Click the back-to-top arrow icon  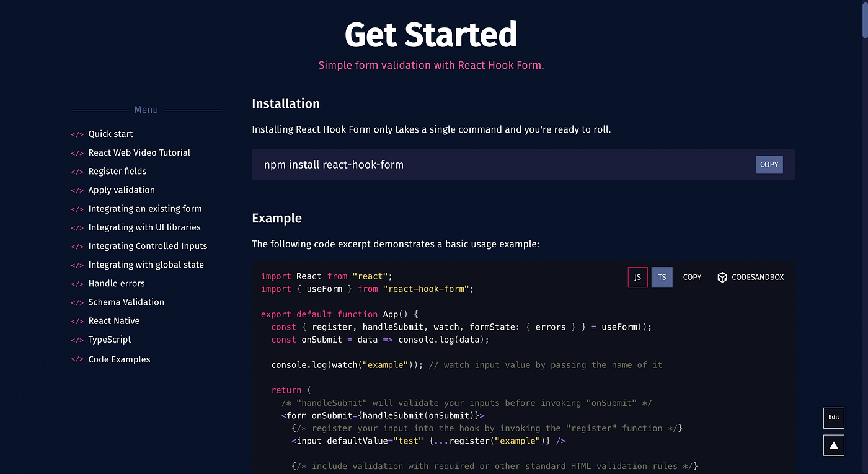tap(834, 445)
